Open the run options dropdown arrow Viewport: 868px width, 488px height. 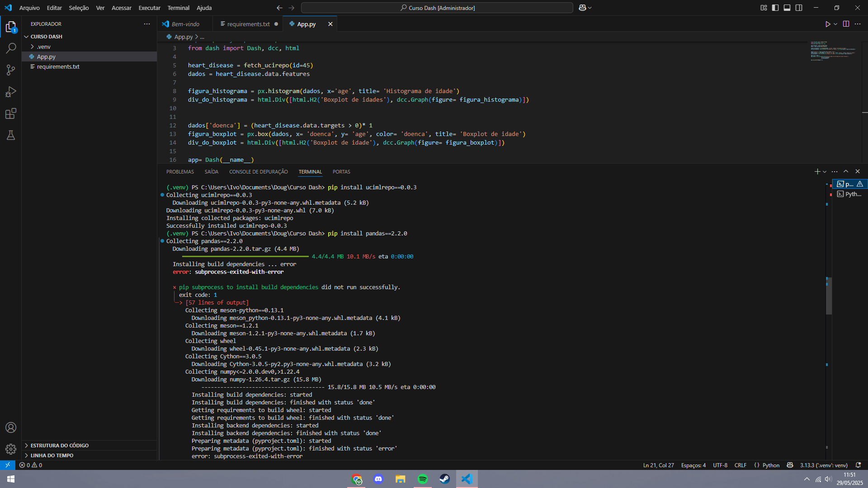(x=835, y=24)
